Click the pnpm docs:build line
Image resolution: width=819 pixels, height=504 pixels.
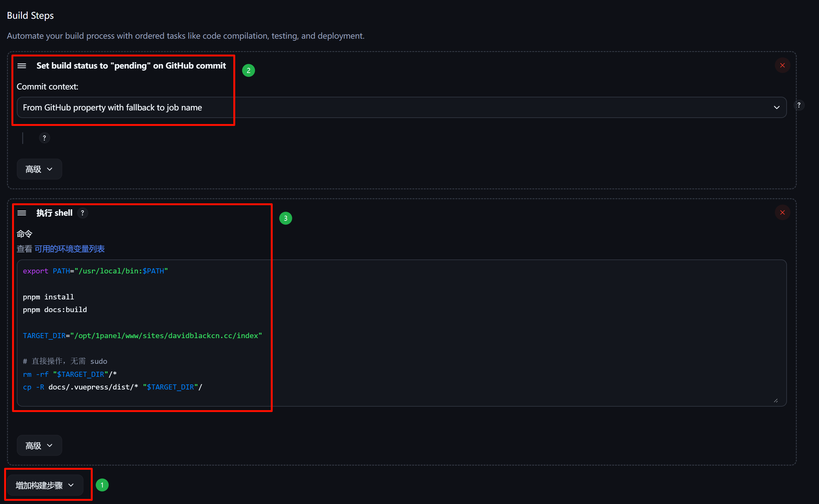pyautogui.click(x=55, y=310)
